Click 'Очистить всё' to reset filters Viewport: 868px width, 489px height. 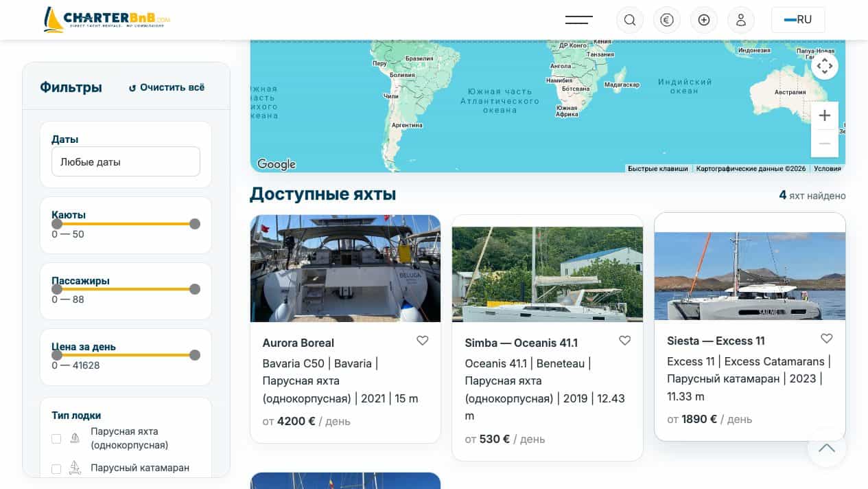(167, 87)
